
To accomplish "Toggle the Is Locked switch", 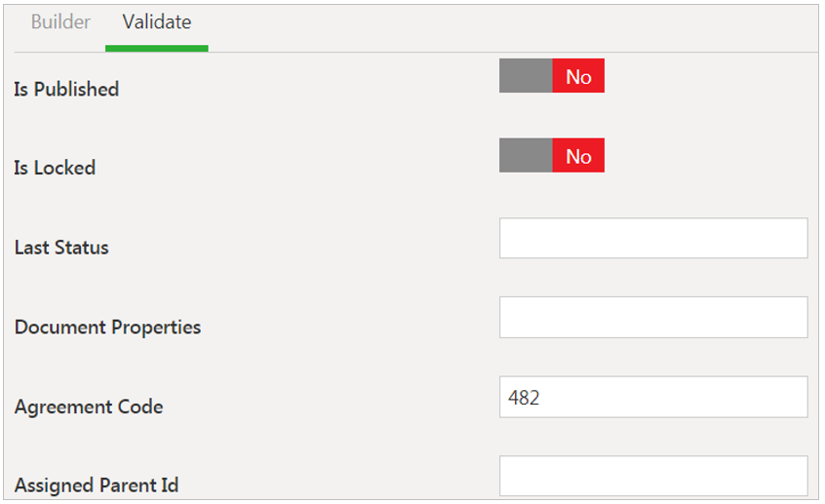I will [551, 155].
